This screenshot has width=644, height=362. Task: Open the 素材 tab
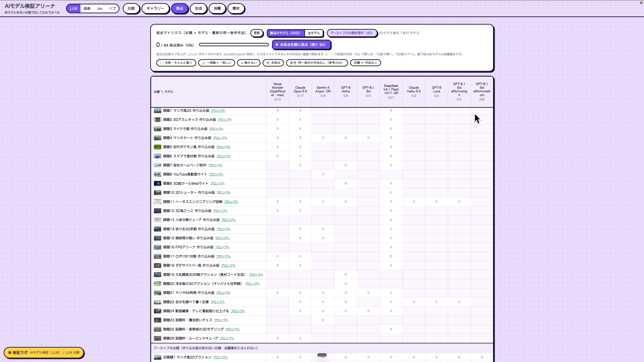tap(236, 9)
